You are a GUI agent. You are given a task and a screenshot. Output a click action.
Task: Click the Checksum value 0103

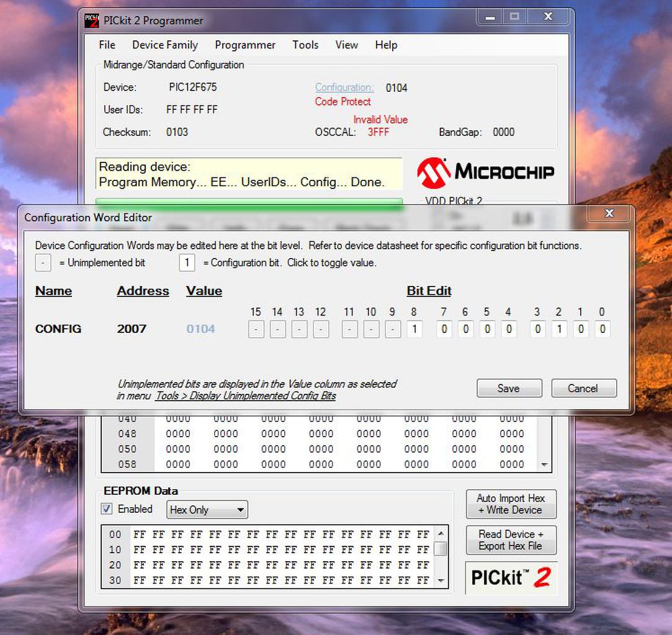point(177,132)
